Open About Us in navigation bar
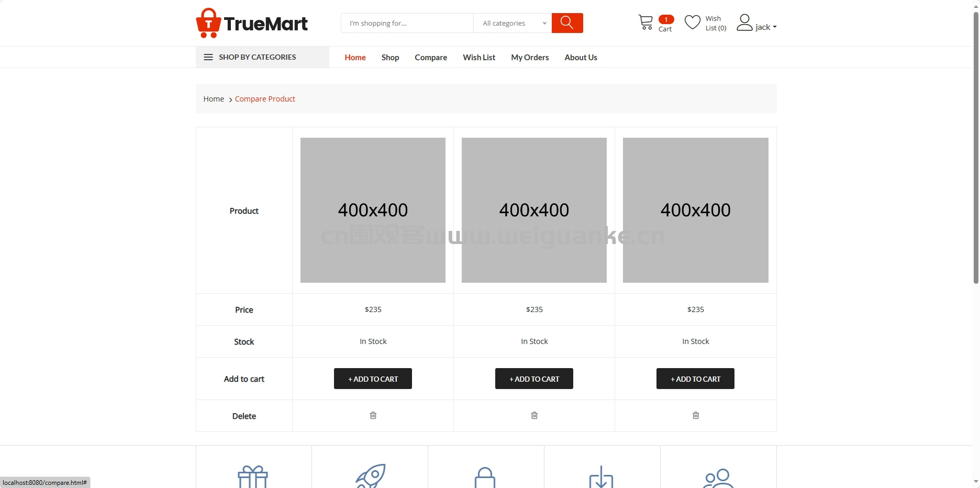The height and width of the screenshot is (488, 980). (x=581, y=58)
